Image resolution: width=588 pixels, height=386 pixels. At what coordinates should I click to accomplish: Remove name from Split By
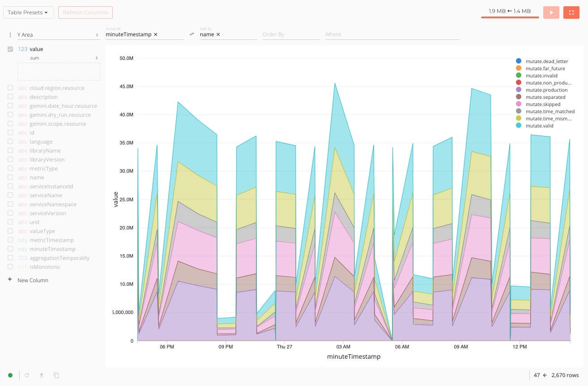click(x=218, y=34)
